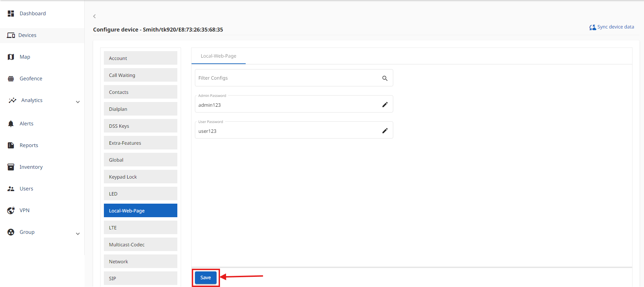Switch to the Local-Web-Page tab
The width and height of the screenshot is (644, 287).
219,56
